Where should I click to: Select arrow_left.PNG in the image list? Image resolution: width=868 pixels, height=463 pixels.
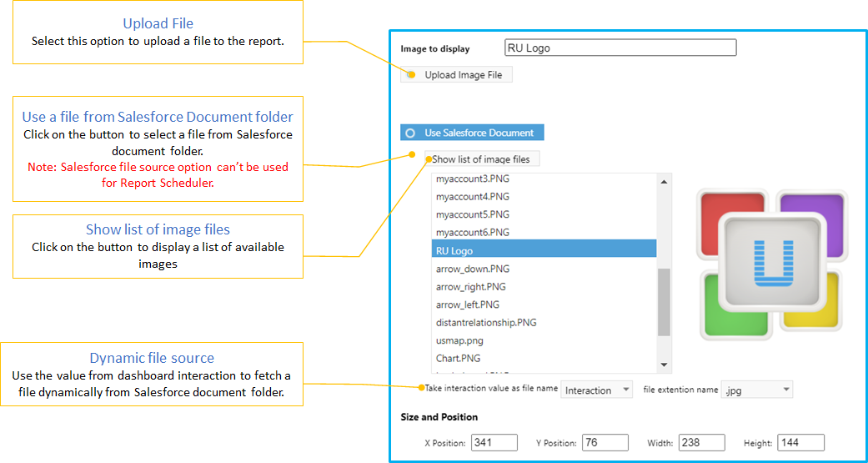[544, 304]
